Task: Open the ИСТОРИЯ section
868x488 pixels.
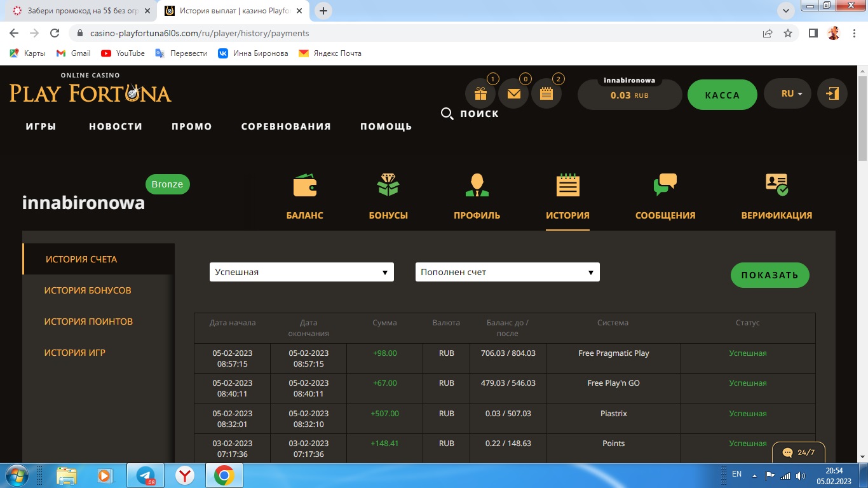Action: click(x=567, y=196)
